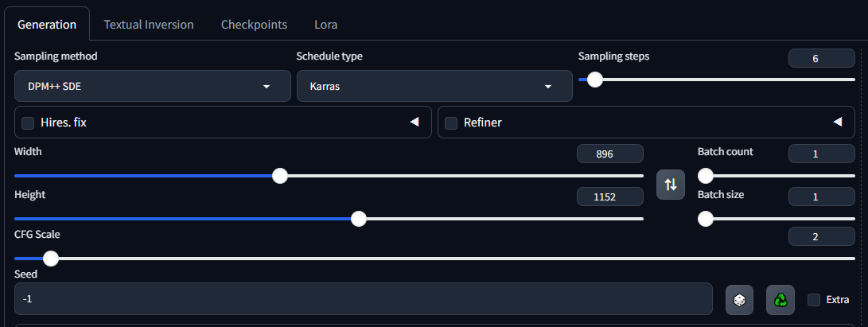The height and width of the screenshot is (327, 868).
Task: Click the dice icon to randomize seed
Action: pyautogui.click(x=739, y=300)
